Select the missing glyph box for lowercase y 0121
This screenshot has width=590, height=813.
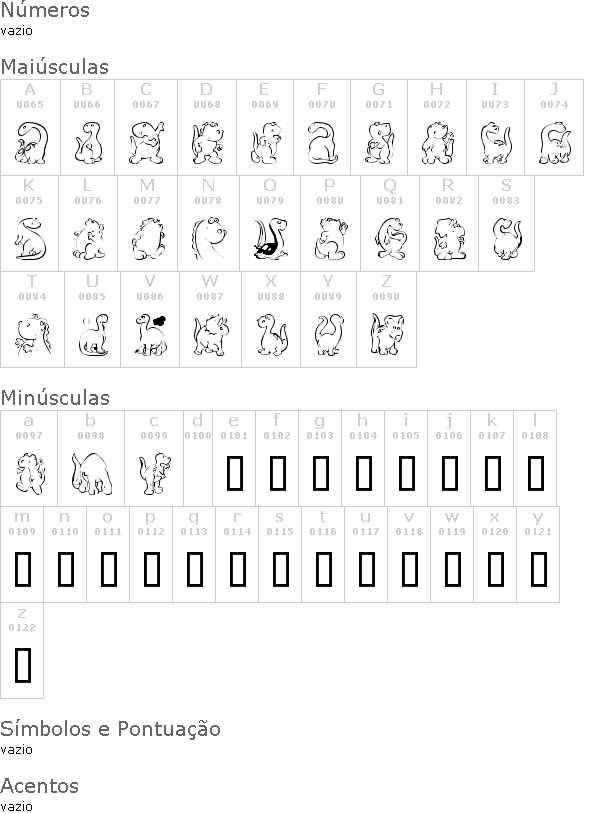539,569
